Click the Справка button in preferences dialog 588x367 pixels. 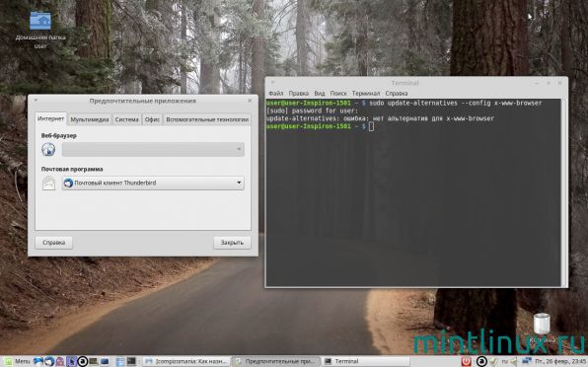[x=53, y=243]
